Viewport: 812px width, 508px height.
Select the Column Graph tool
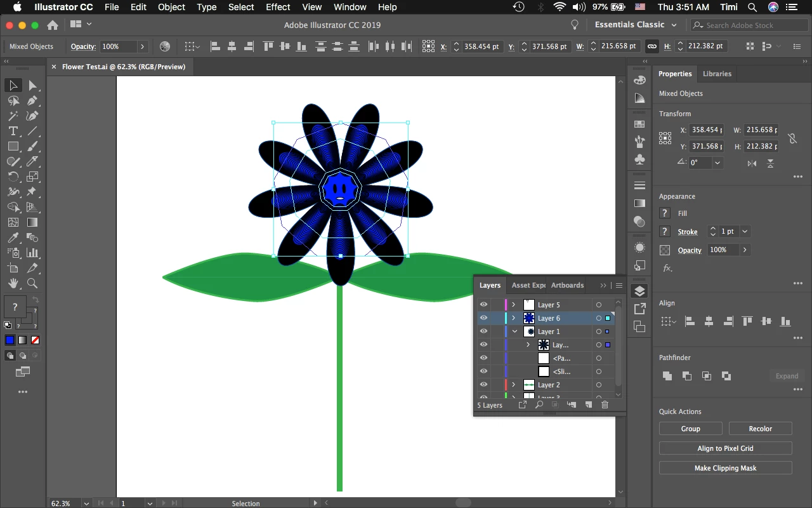pyautogui.click(x=32, y=253)
